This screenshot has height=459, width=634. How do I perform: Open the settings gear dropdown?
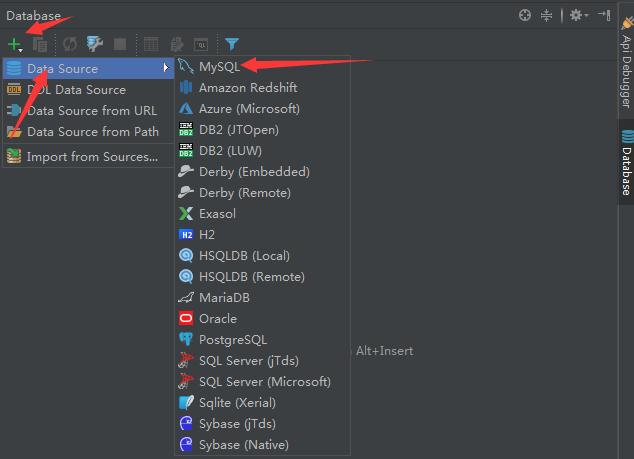coord(579,15)
